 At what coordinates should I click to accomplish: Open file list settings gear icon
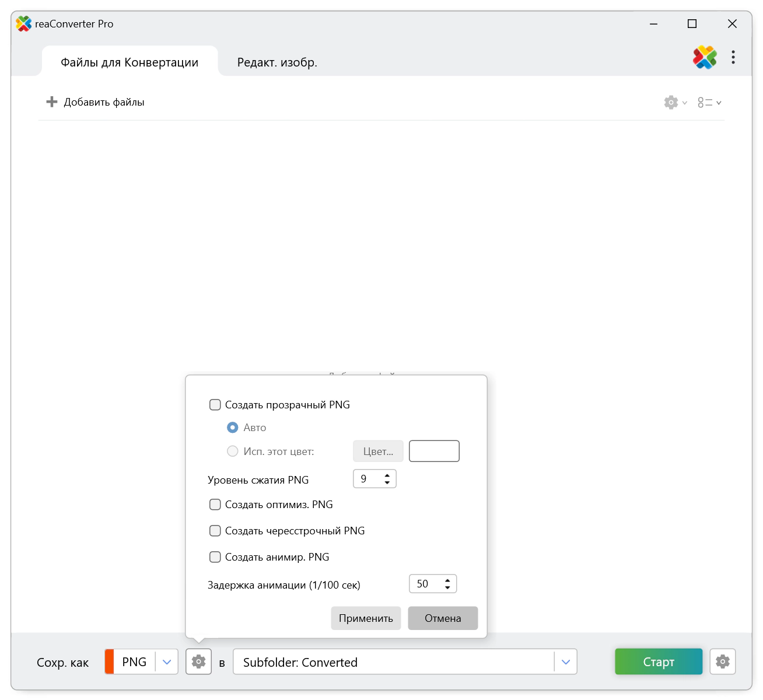click(x=671, y=103)
